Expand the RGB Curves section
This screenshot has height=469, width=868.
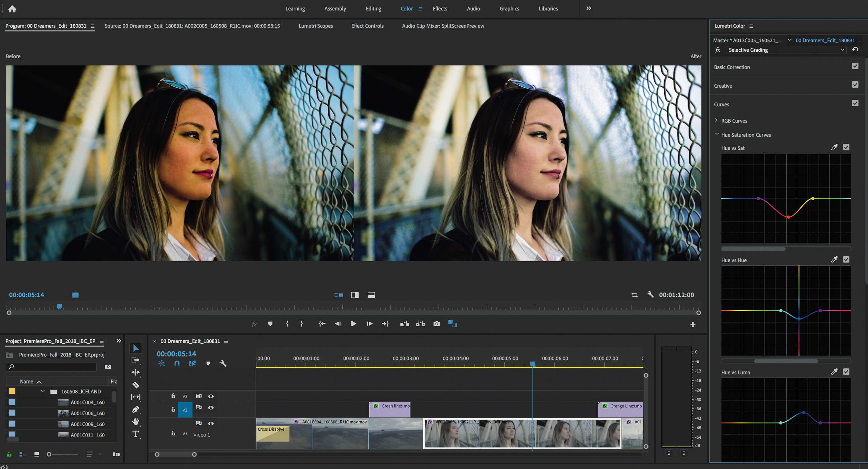pos(716,120)
